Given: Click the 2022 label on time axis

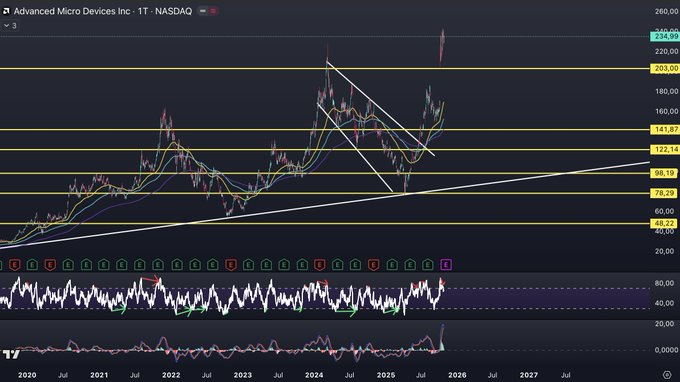Looking at the screenshot, I should coord(171,375).
